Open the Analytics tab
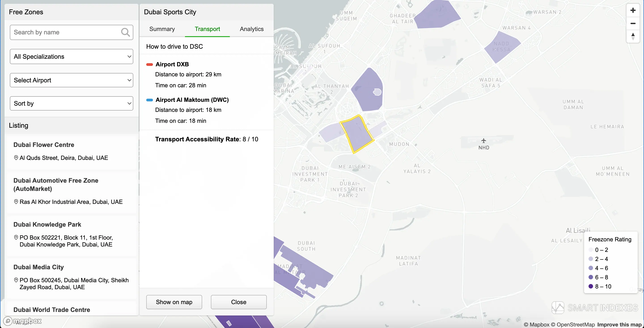The width and height of the screenshot is (644, 328). pos(252,29)
